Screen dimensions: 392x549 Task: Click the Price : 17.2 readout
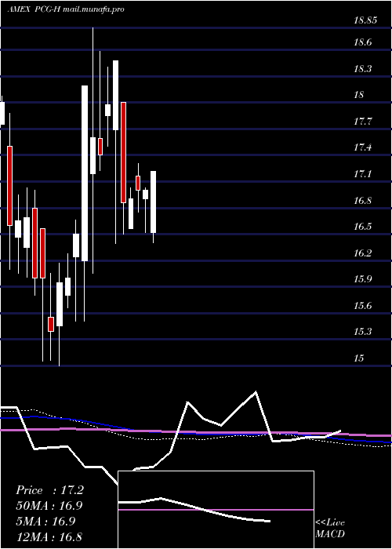pyautogui.click(x=49, y=490)
